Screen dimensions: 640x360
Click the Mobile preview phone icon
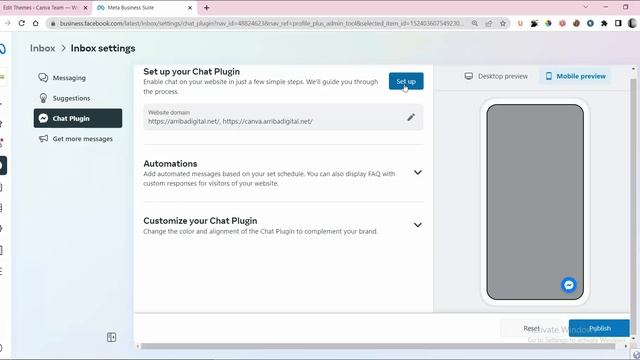click(x=549, y=76)
